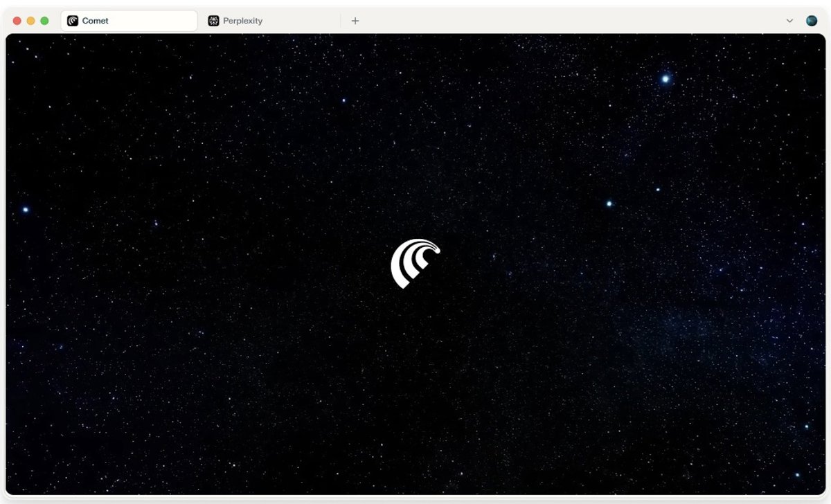Click the Perplexity favicon in the second tab
Viewport: 831px width, 504px height.
point(213,21)
